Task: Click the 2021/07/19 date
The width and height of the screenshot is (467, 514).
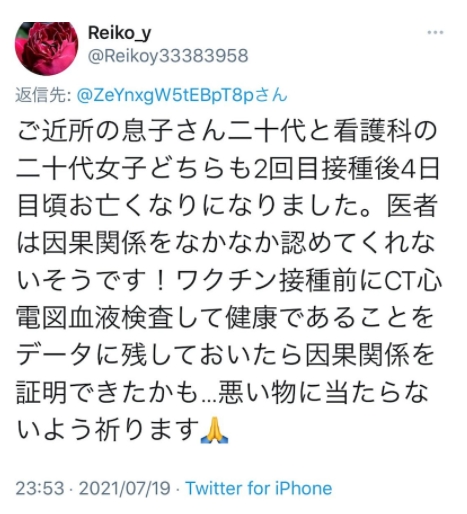Action: coord(125,488)
